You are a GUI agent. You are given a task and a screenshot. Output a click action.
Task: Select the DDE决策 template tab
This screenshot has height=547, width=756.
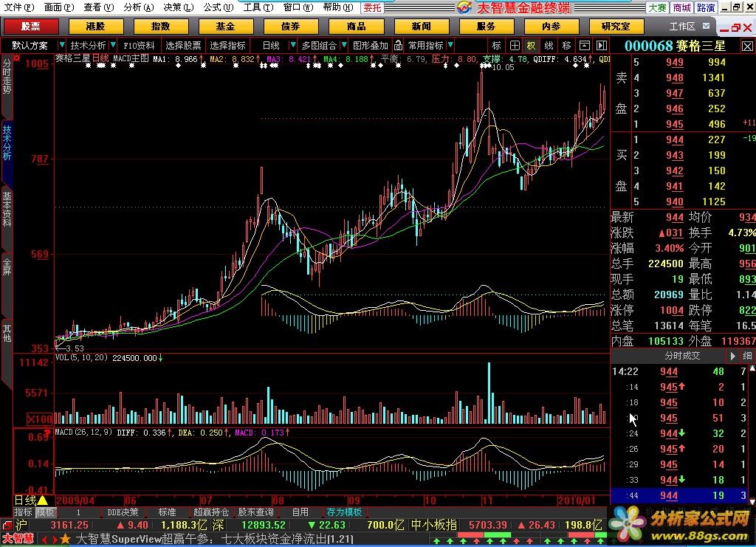tap(123, 512)
